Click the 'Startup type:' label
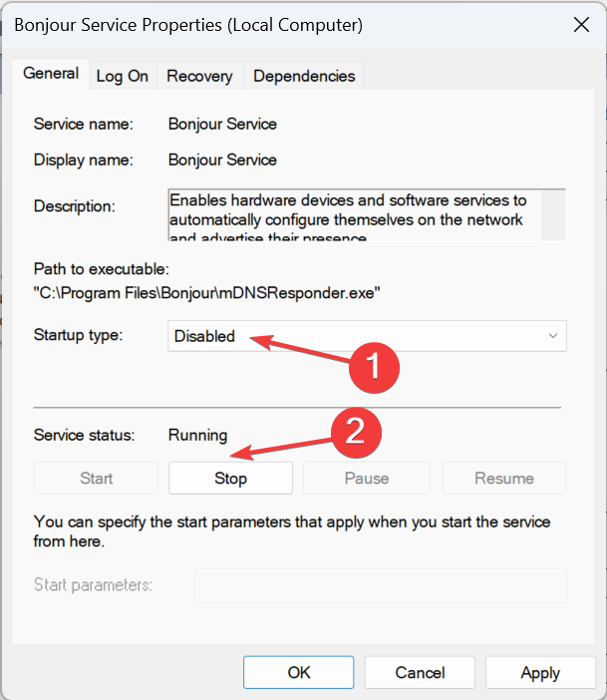Screen dimensions: 607x700 (x=78, y=335)
